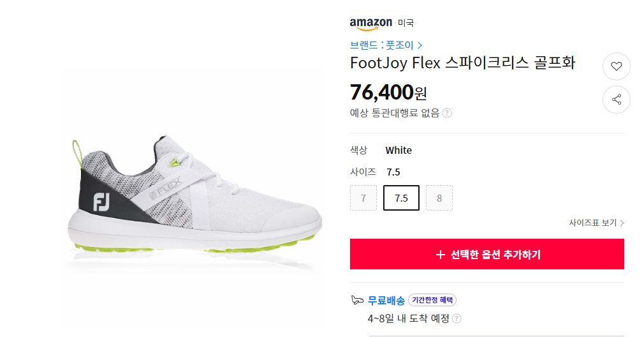The image size is (644, 337).
Task: Click the 76,400원 price
Action: [x=388, y=93]
